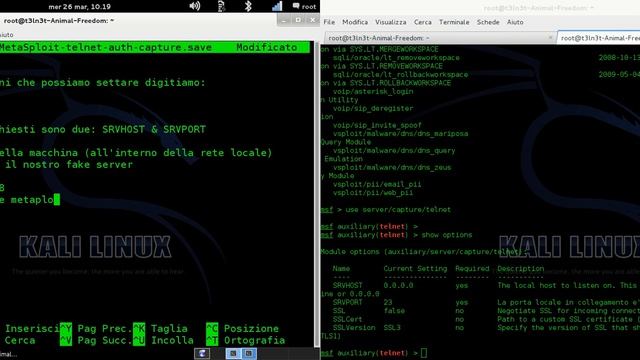
Task: Click the chat bubble icon beside root
Action: click(296, 6)
